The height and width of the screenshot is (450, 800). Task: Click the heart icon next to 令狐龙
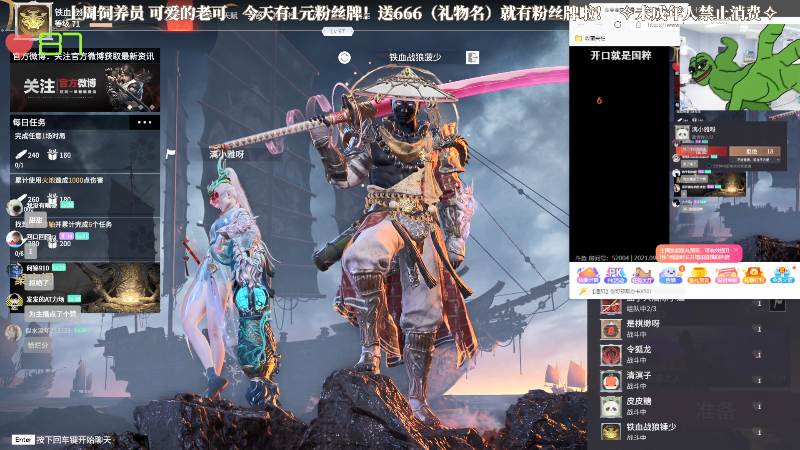point(758,355)
